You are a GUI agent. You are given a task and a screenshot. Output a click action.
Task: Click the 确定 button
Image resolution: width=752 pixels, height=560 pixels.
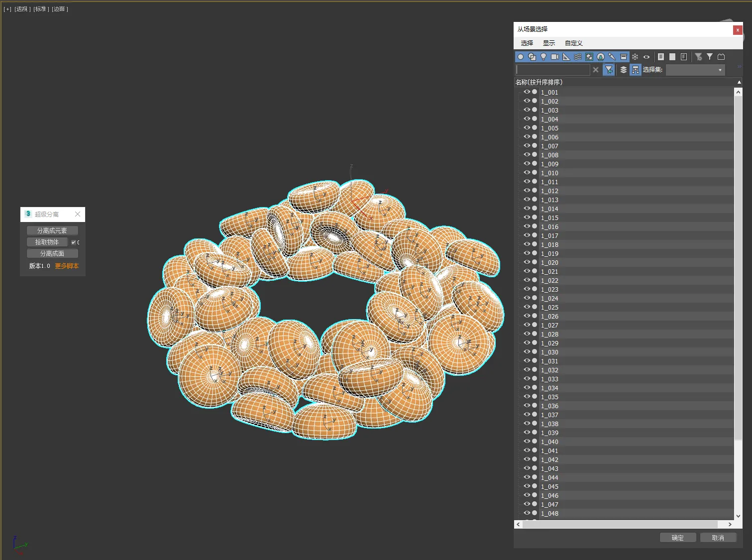[x=677, y=538]
